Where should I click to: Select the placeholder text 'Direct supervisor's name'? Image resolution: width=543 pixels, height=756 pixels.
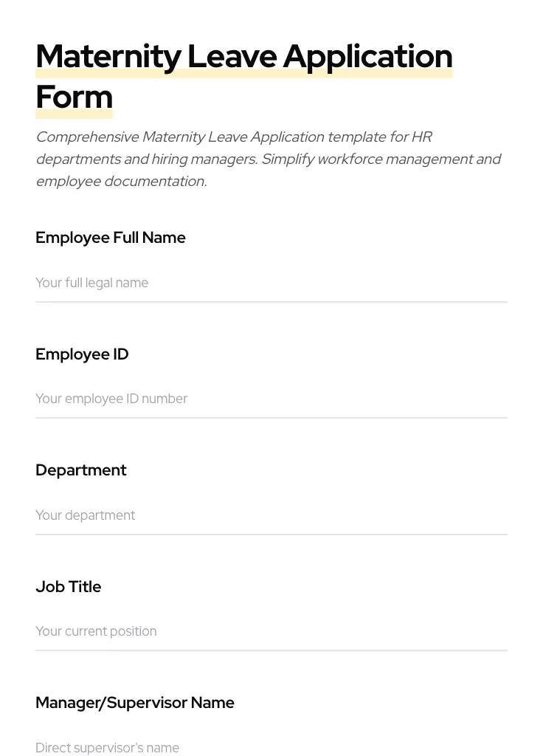[x=107, y=747]
